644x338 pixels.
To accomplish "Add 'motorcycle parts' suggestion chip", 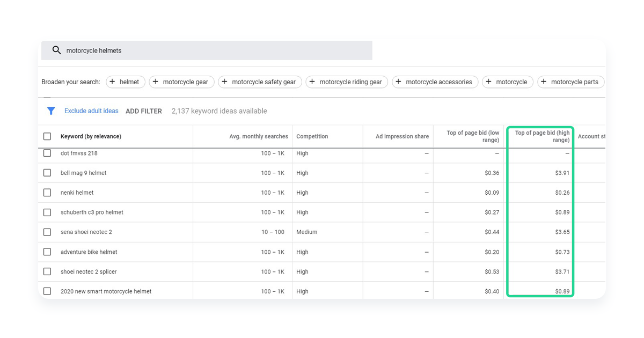I will click(x=571, y=82).
